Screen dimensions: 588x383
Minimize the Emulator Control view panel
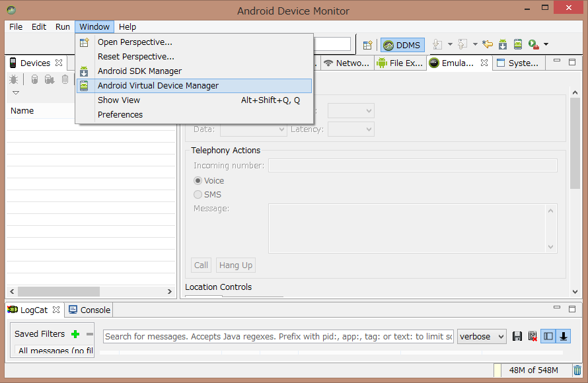coord(557,61)
